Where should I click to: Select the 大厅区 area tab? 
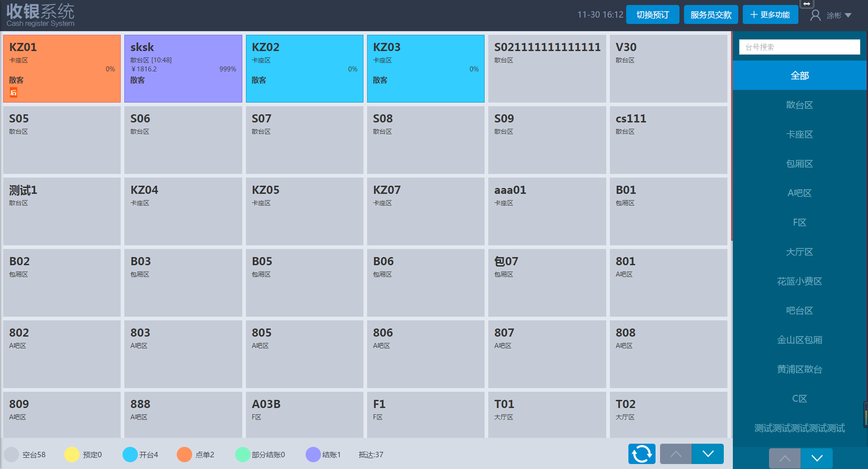(x=799, y=252)
